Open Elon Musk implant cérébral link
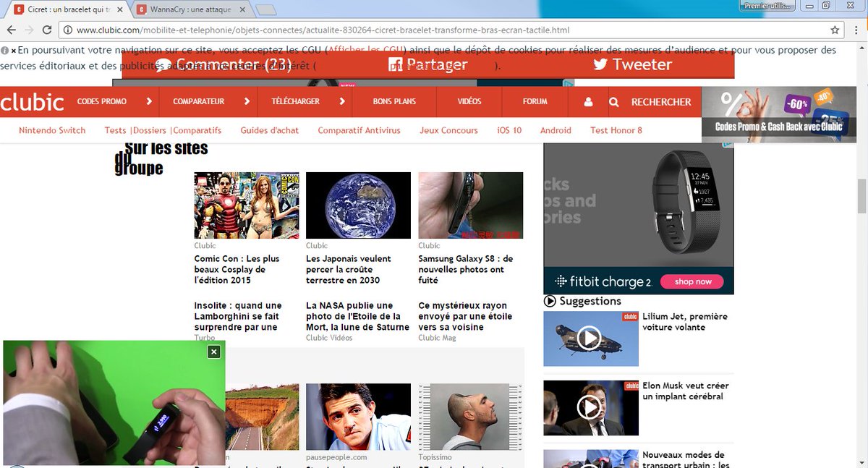Viewport: 868px width, 468px height. click(x=686, y=391)
